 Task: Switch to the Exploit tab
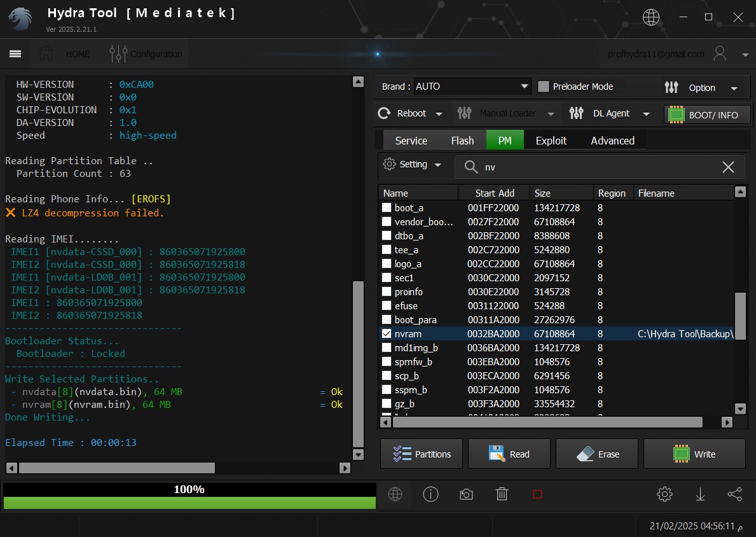click(551, 141)
